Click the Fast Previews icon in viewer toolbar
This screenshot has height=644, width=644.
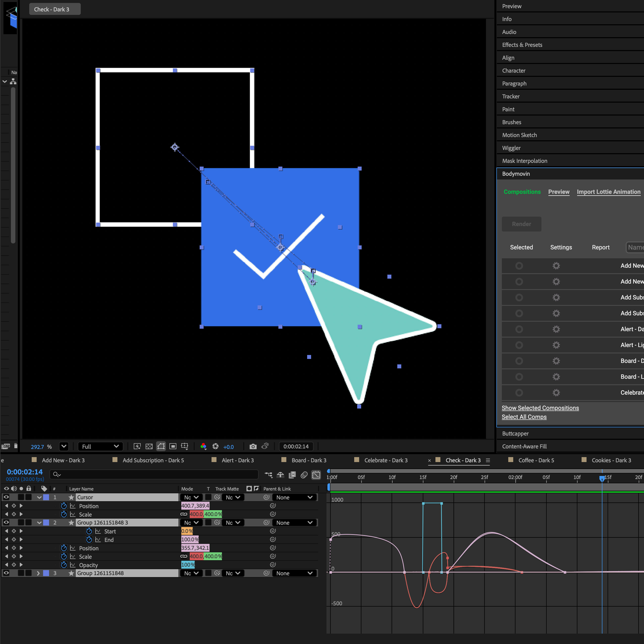[137, 446]
